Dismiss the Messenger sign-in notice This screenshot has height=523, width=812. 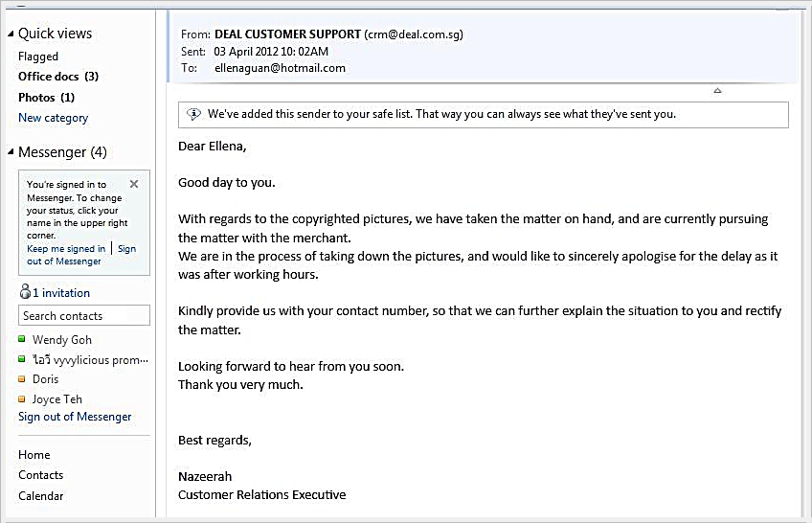[x=134, y=184]
